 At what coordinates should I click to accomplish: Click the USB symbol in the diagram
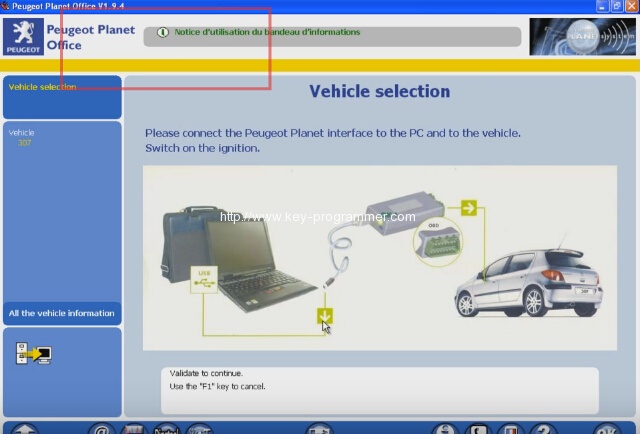[204, 280]
